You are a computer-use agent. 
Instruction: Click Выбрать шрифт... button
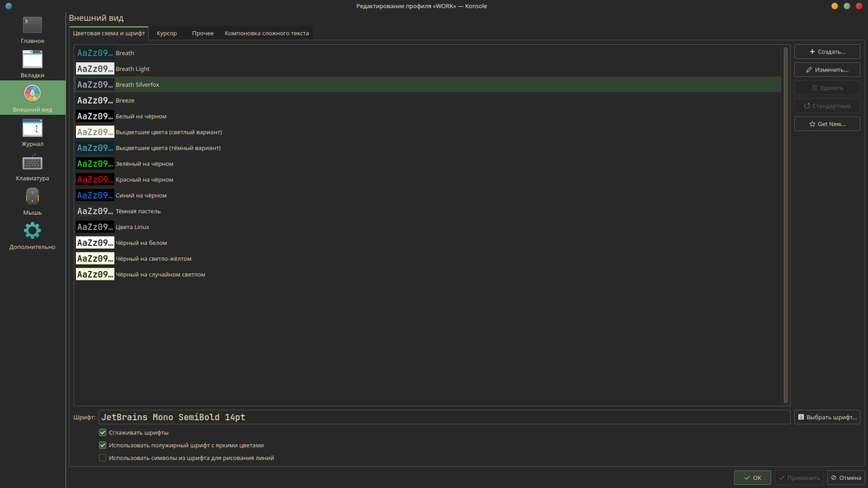coord(827,417)
